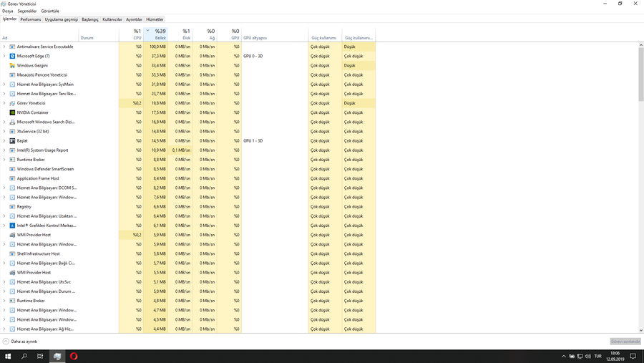Sort processes by the Bellek column

click(x=160, y=34)
